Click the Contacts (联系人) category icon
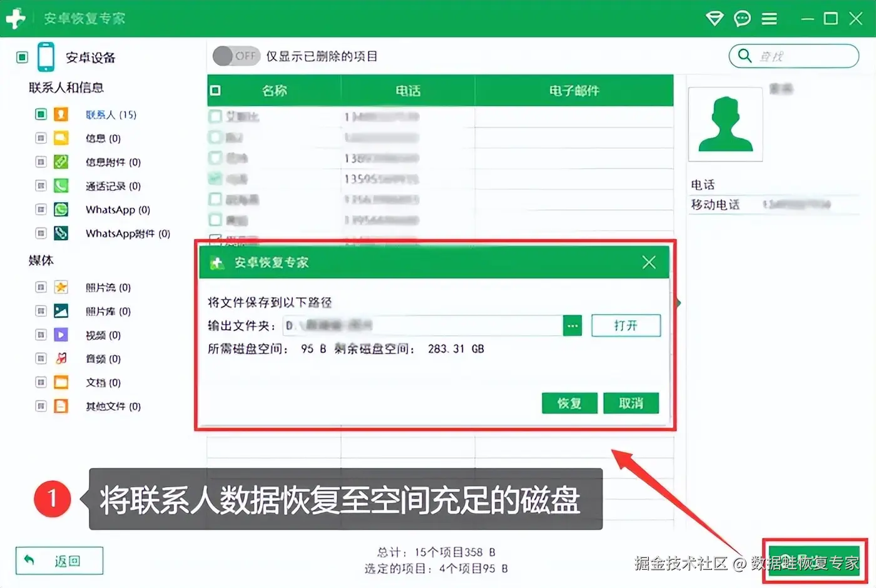876x588 pixels. click(61, 114)
